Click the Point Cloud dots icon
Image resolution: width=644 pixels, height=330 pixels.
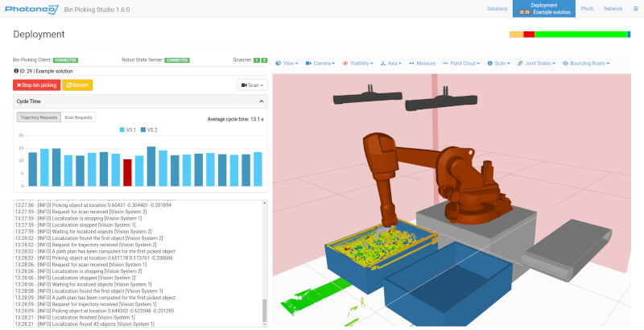pyautogui.click(x=446, y=64)
